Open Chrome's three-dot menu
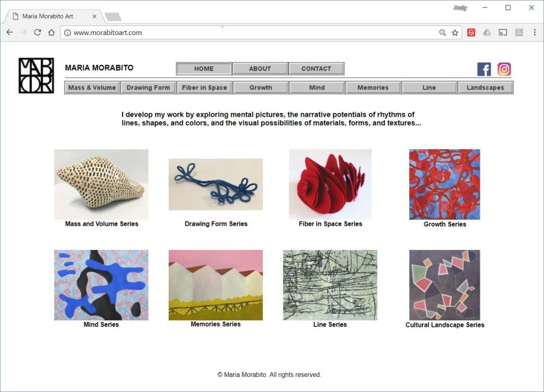Viewport: 544px width, 392px height. [x=534, y=33]
